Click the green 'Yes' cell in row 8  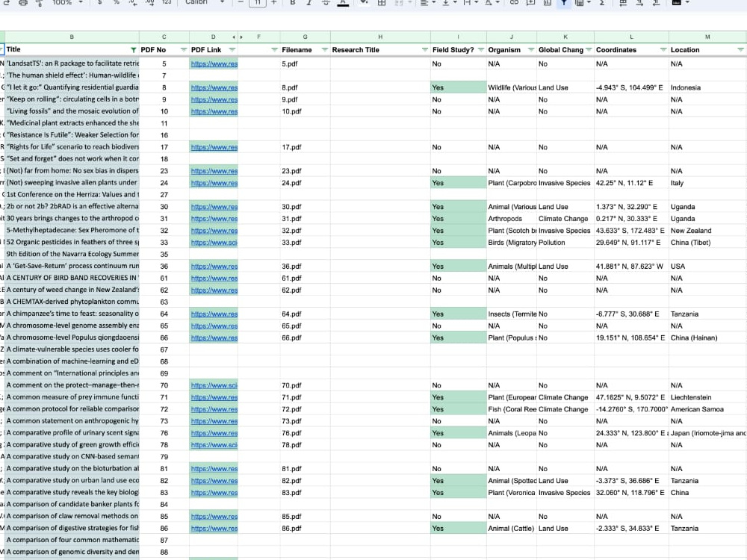pos(459,87)
